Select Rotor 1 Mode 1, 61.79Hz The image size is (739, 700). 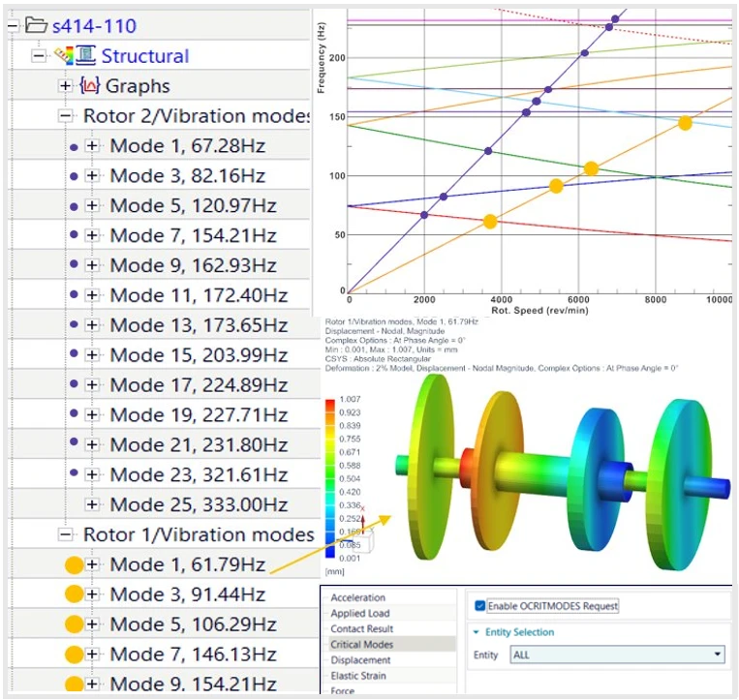(188, 564)
